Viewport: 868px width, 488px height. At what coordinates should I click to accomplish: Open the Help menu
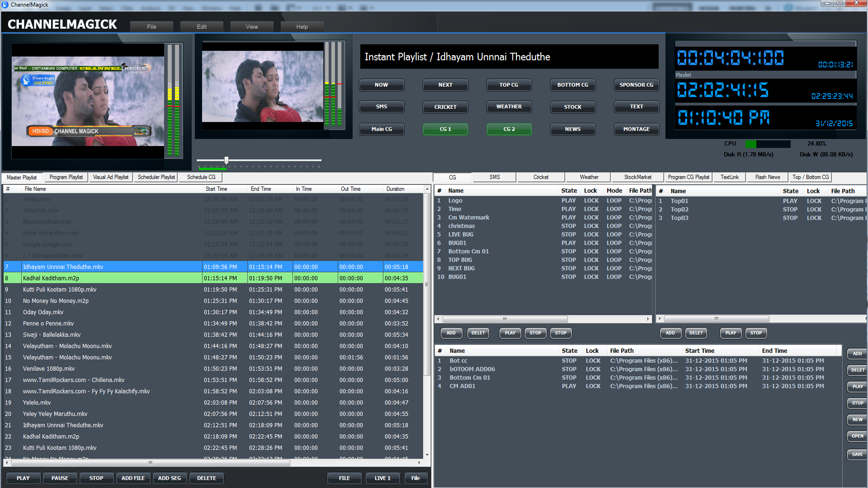[x=302, y=27]
